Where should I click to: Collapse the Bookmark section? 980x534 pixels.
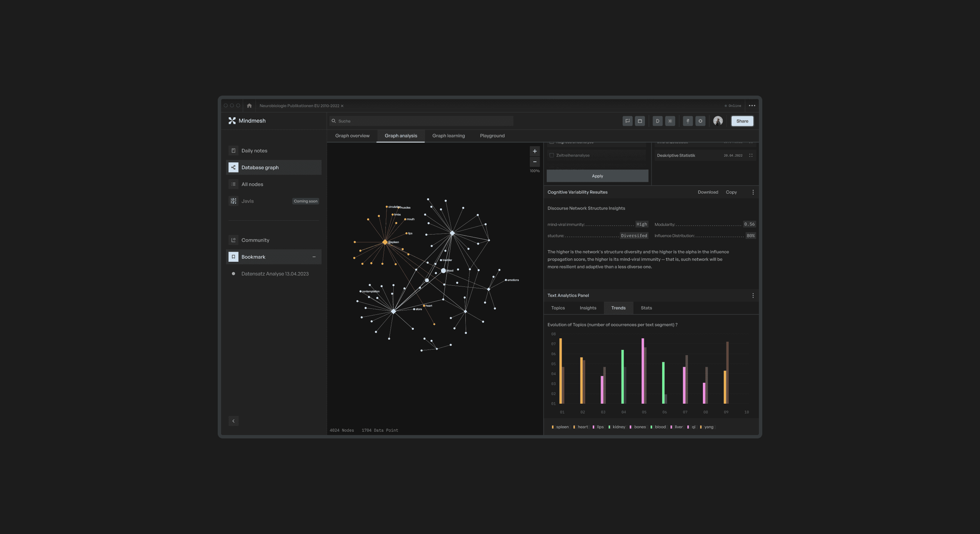click(x=314, y=257)
